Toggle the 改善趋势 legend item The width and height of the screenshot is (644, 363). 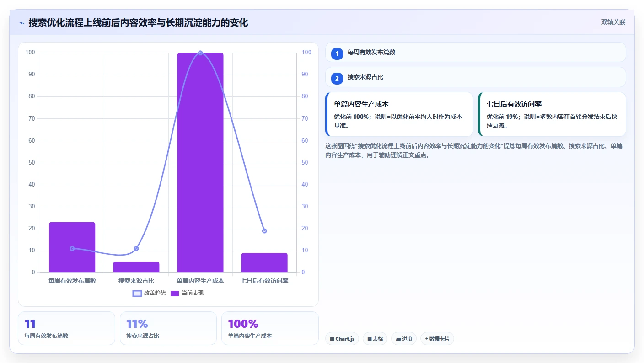(x=149, y=293)
